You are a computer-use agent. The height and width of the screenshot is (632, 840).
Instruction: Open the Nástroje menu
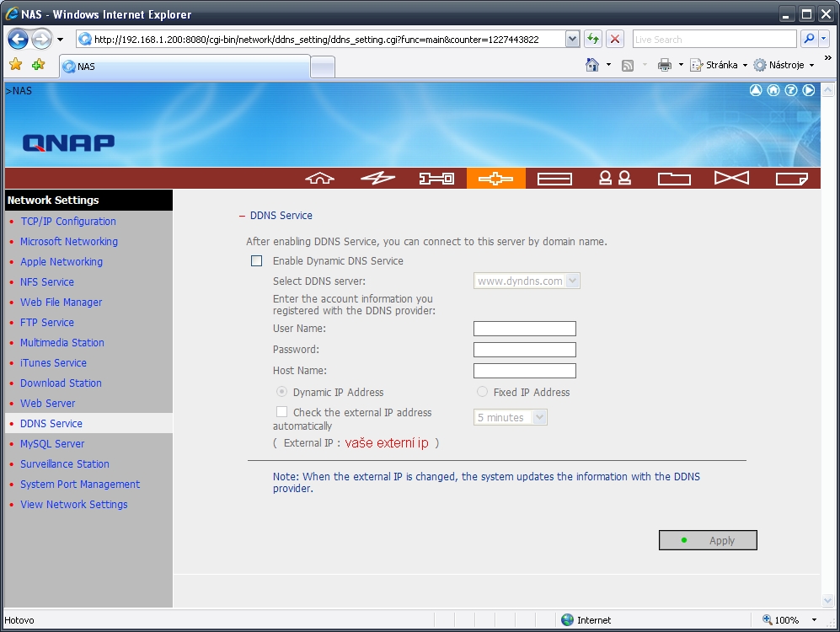pyautogui.click(x=784, y=65)
